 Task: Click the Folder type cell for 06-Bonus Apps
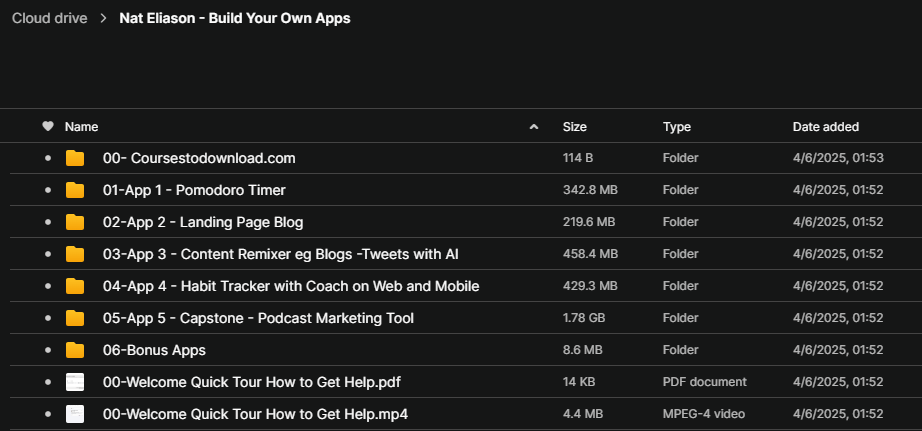click(681, 350)
